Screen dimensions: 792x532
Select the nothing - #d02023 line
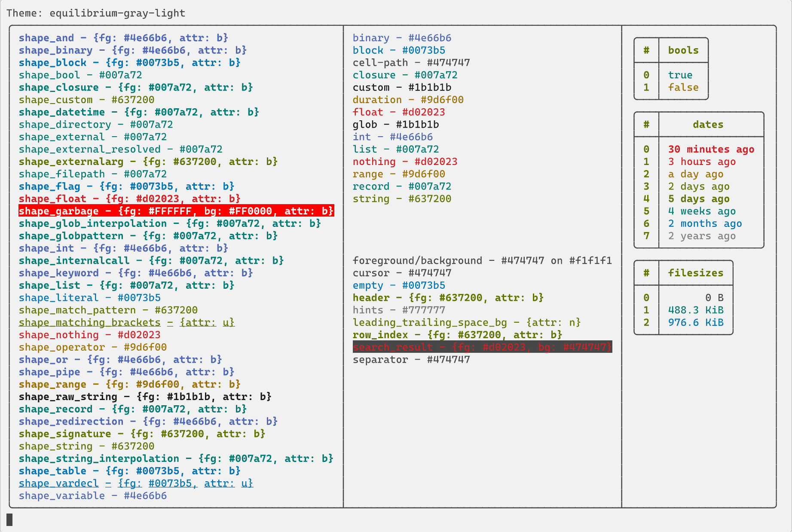coord(405,162)
